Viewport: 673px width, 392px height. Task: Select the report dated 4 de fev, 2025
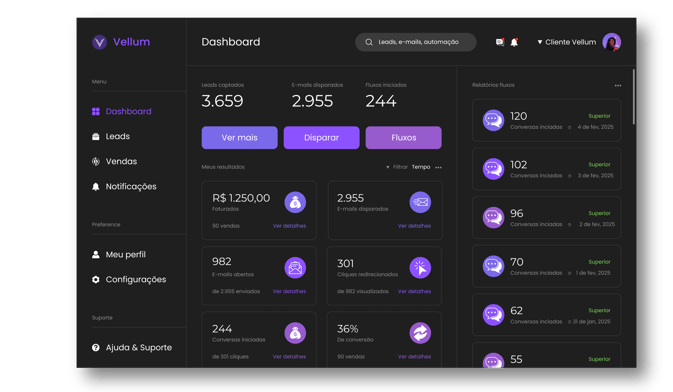546,120
